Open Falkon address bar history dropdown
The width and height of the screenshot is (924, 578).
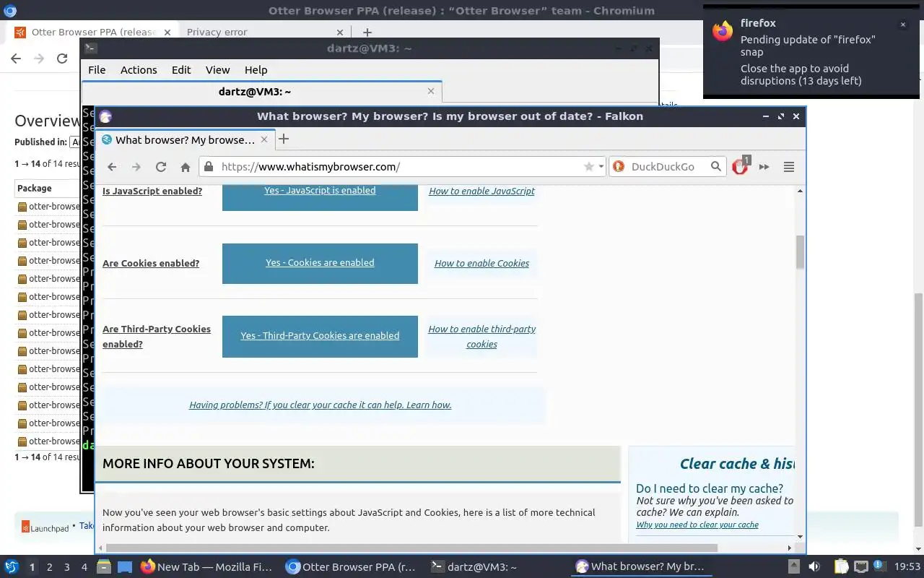pyautogui.click(x=601, y=167)
